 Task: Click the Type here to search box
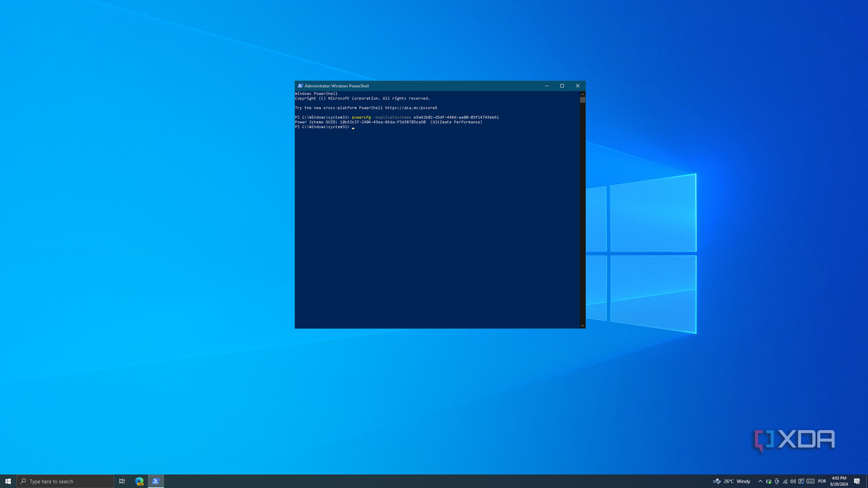[65, 481]
